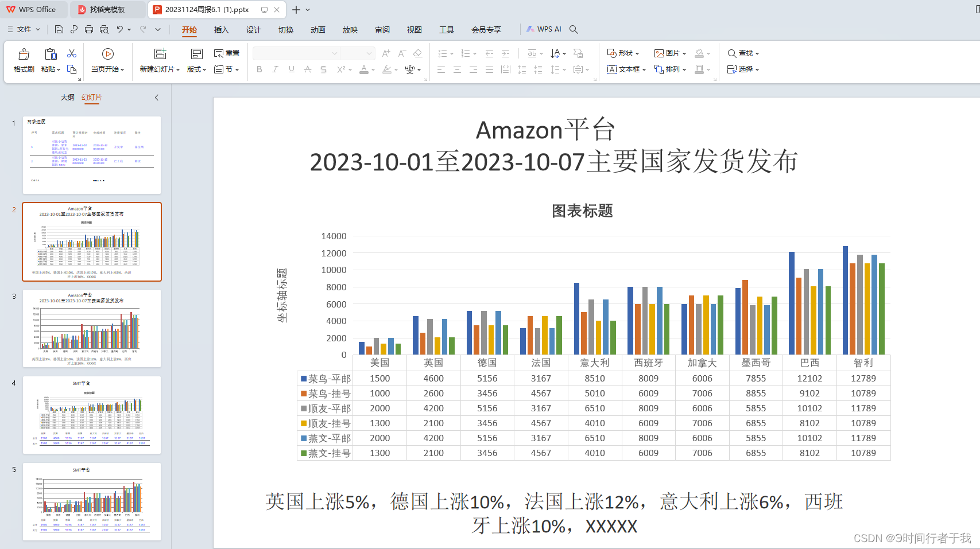Click the Copy icon under scissors
Screen dimensions: 980x549
pos(72,69)
